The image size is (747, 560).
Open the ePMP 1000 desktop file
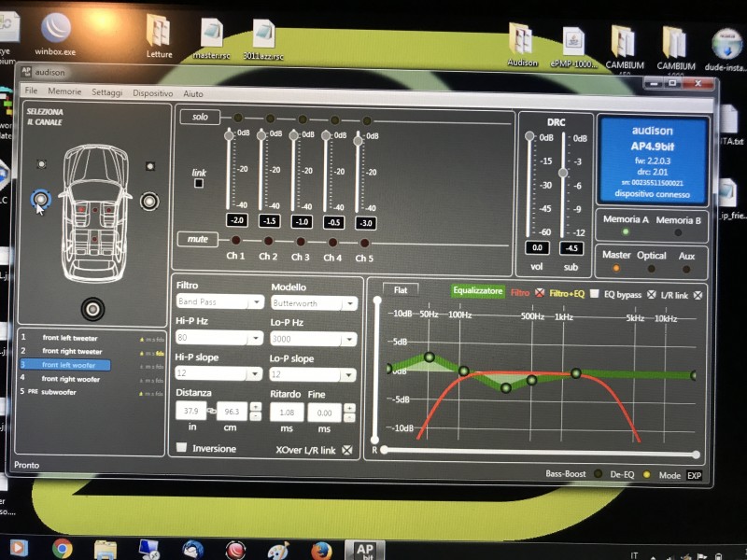point(573,47)
